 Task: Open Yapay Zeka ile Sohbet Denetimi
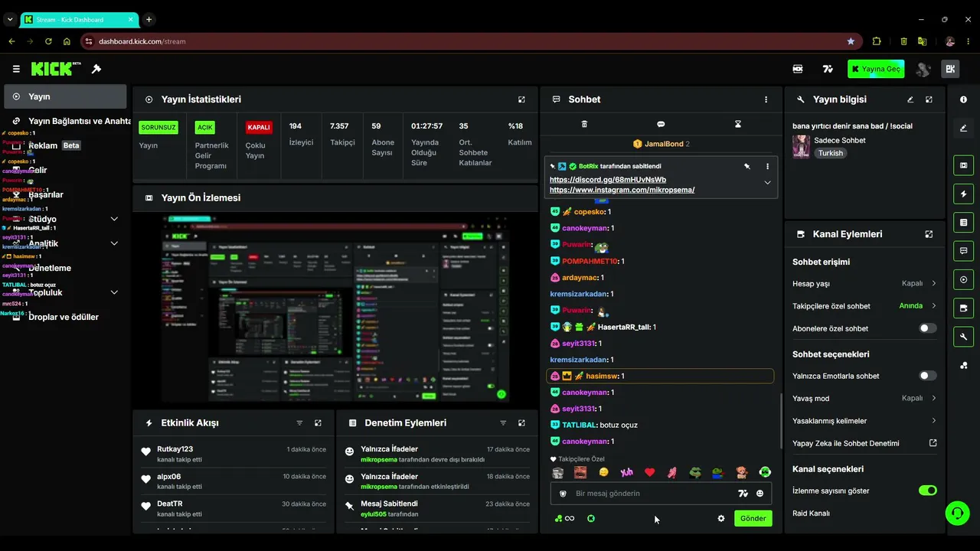click(864, 443)
